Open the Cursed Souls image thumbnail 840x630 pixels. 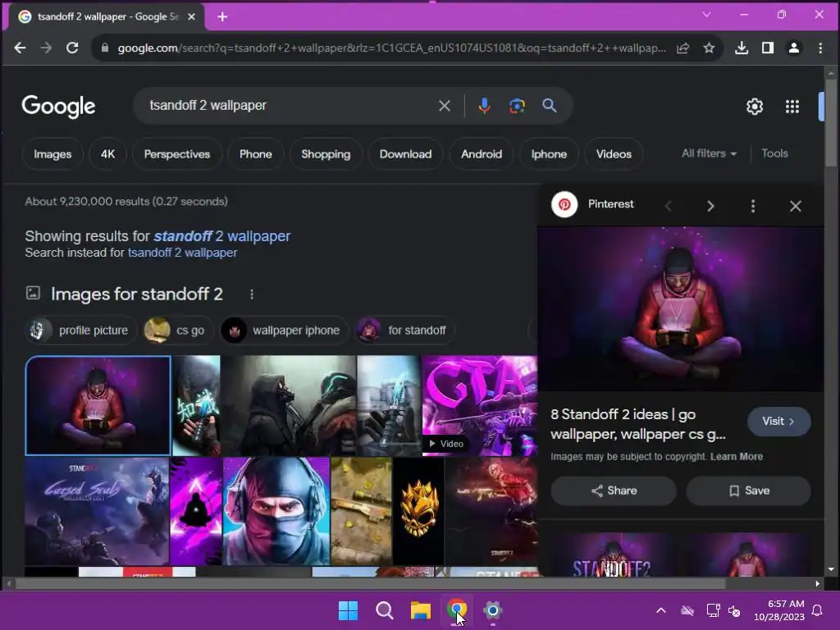click(97, 511)
